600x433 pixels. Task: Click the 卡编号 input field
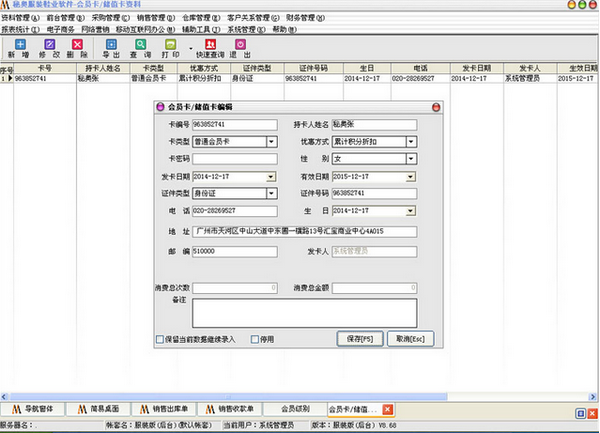(x=235, y=125)
